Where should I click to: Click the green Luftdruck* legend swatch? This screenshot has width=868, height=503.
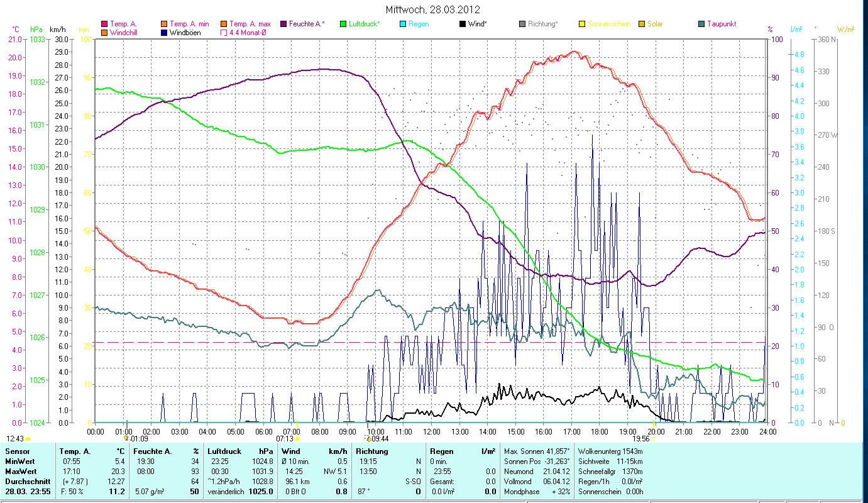click(x=343, y=25)
